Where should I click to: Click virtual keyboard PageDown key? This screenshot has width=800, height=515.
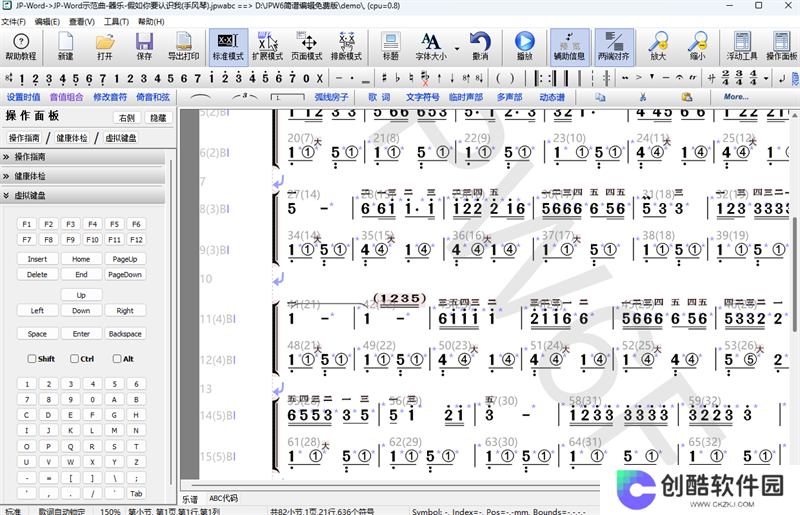(125, 274)
